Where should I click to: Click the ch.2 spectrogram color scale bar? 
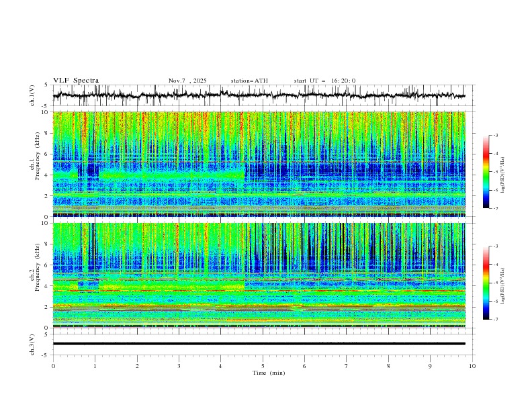(x=486, y=283)
